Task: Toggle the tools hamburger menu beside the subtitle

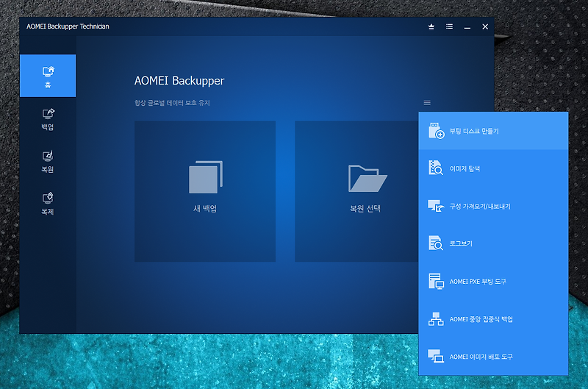Action: click(x=427, y=103)
